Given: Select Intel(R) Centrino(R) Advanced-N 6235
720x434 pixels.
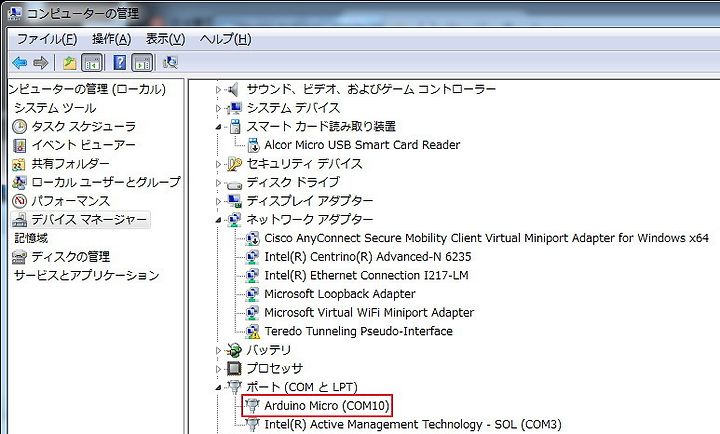Looking at the screenshot, I should [368, 257].
